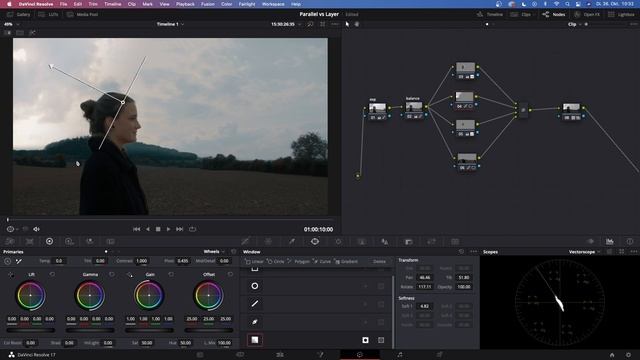Pick black point for Lift wheel
Viewport: 640px width, 360px height.
pyautogui.click(x=11, y=275)
